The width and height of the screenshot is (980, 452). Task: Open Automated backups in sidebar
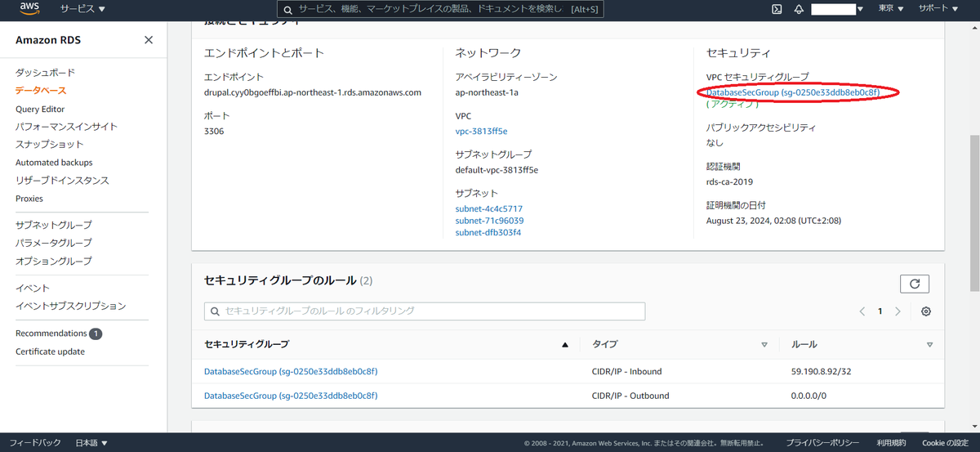pyautogui.click(x=54, y=162)
